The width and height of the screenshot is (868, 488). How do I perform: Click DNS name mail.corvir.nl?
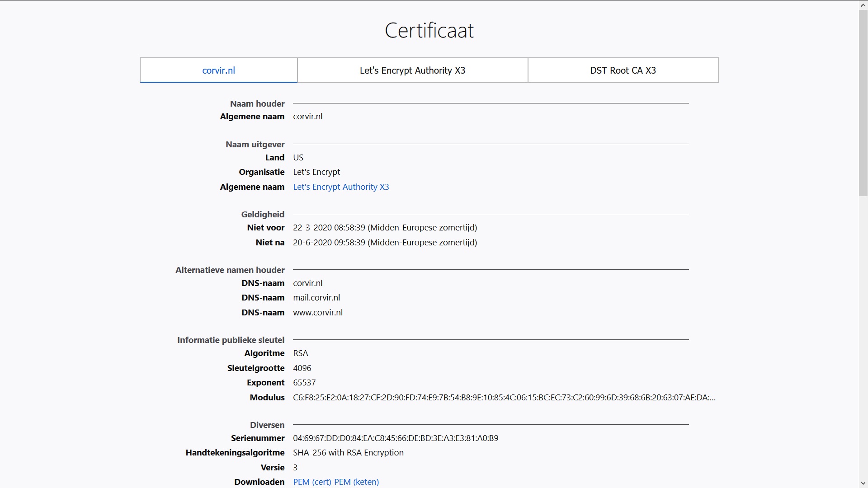(x=316, y=298)
